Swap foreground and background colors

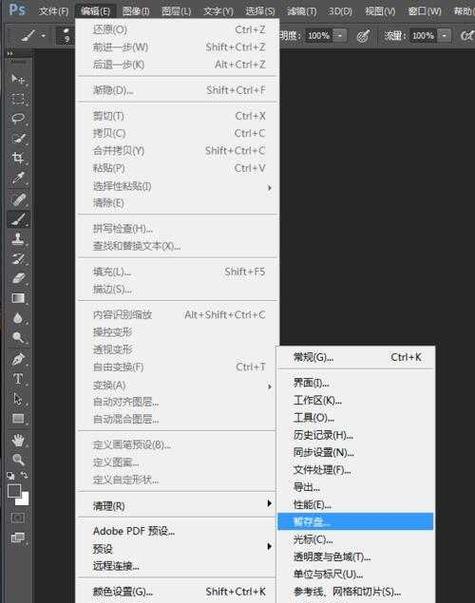click(24, 475)
